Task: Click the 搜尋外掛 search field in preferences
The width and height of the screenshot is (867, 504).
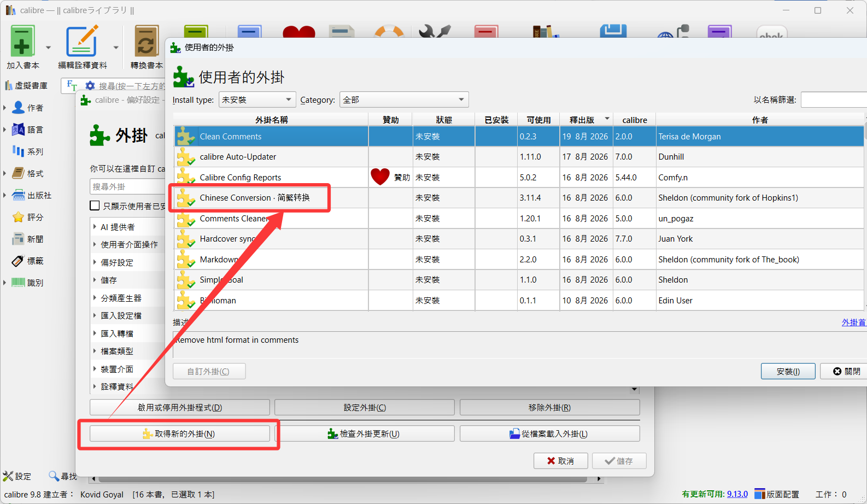Action: 128,186
